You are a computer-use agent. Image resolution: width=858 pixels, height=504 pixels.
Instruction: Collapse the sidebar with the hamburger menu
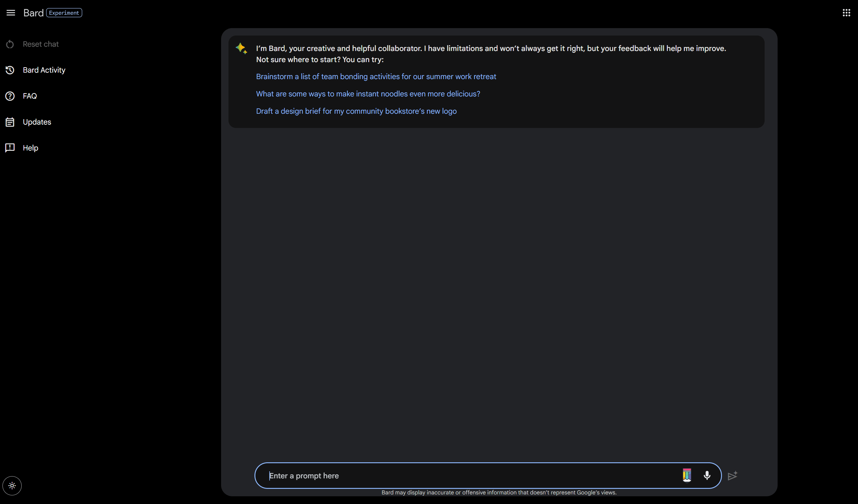pyautogui.click(x=11, y=13)
